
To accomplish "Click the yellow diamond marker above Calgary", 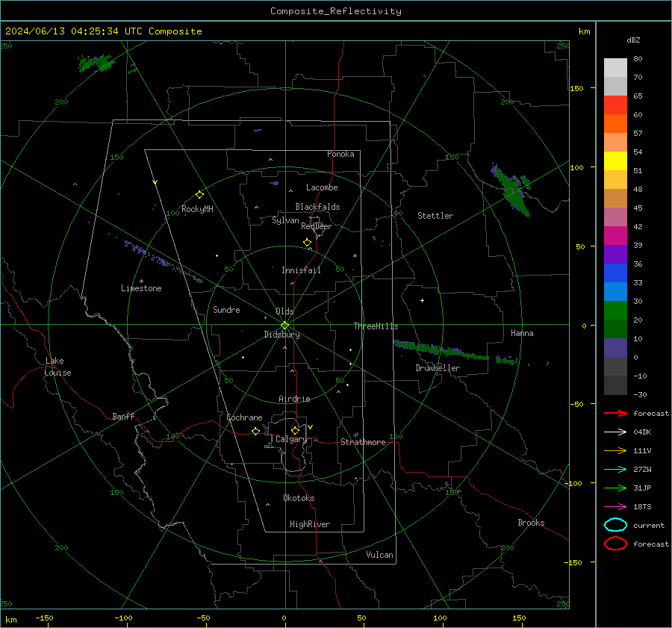I will pyautogui.click(x=295, y=430).
